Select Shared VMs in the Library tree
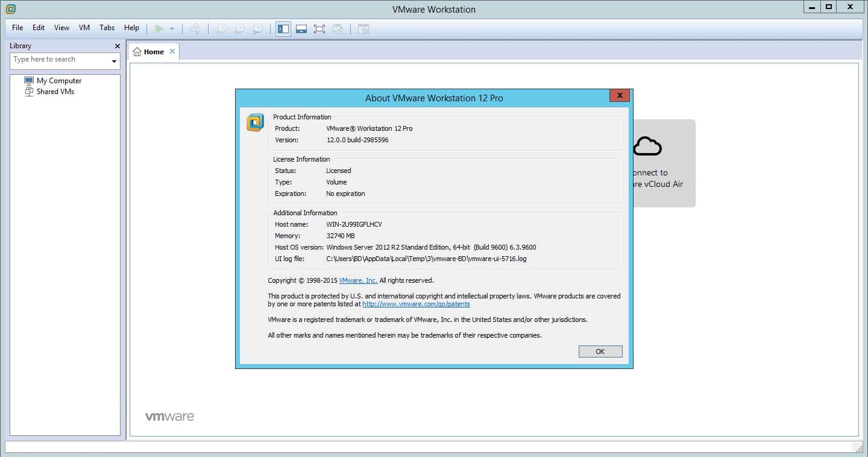 (49, 92)
